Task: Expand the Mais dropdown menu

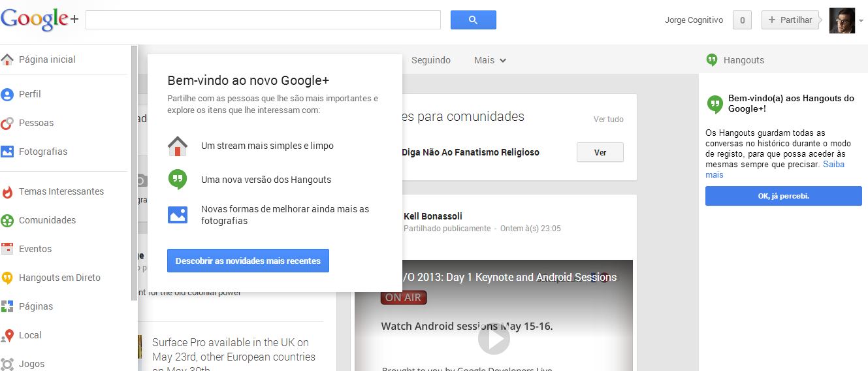Action: [x=490, y=60]
